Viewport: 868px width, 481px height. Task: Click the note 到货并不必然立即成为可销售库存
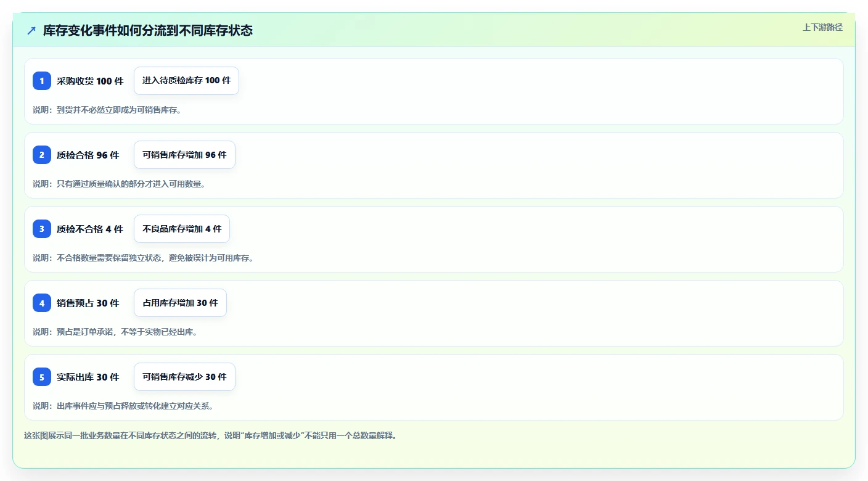[x=107, y=110]
